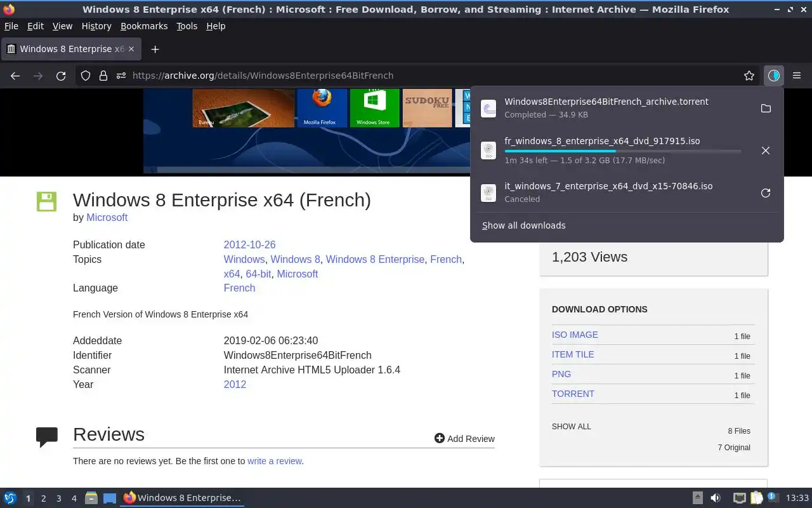Open the Help menu
The width and height of the screenshot is (812, 508).
(216, 26)
